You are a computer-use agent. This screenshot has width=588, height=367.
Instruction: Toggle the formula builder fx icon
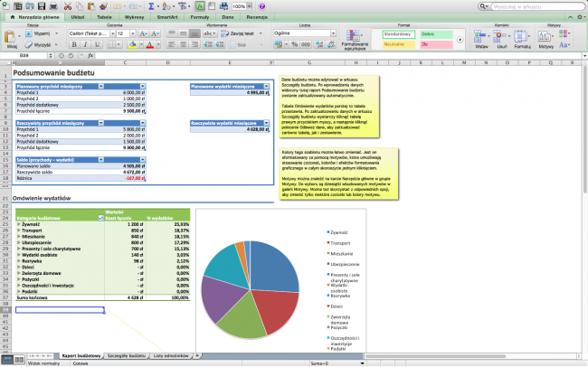tap(200, 6)
